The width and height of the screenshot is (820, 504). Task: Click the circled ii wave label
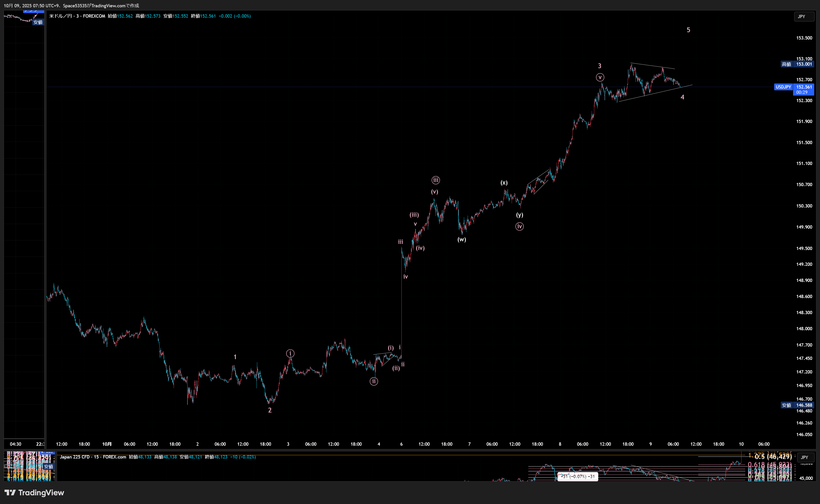coord(374,381)
